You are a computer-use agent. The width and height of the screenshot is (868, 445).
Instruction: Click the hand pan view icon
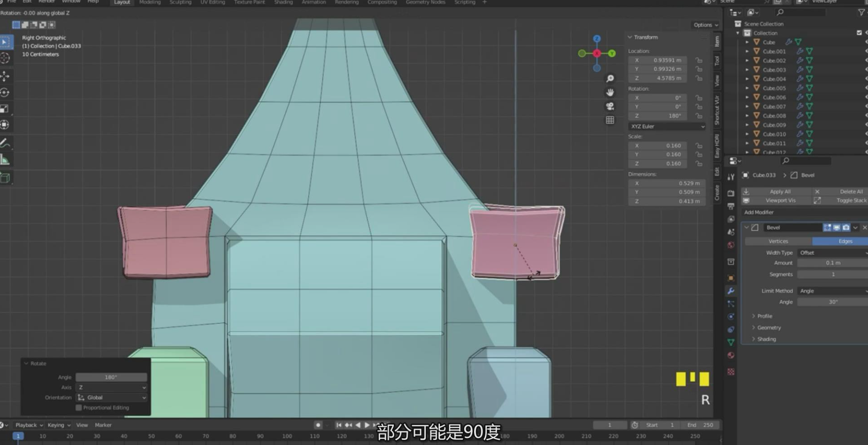pos(610,92)
